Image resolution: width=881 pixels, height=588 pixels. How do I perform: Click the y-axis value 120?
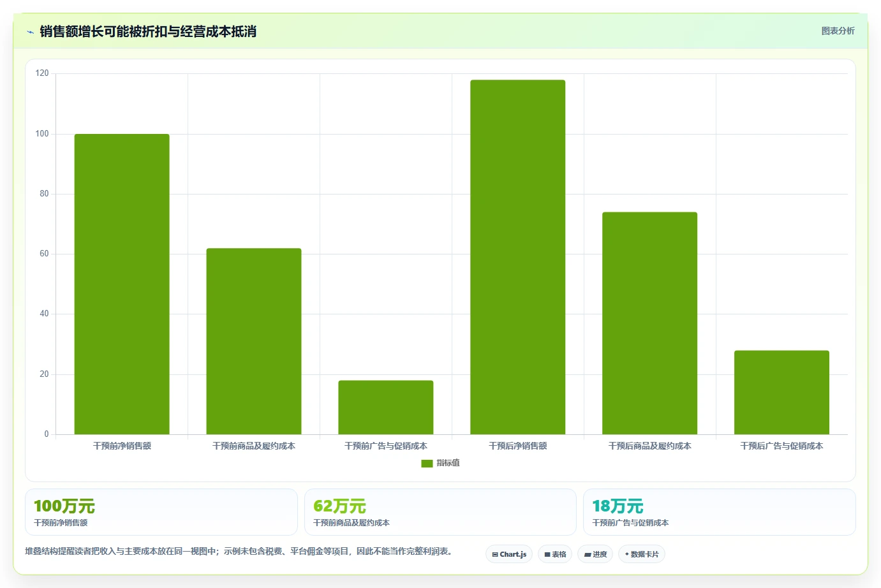pyautogui.click(x=42, y=73)
